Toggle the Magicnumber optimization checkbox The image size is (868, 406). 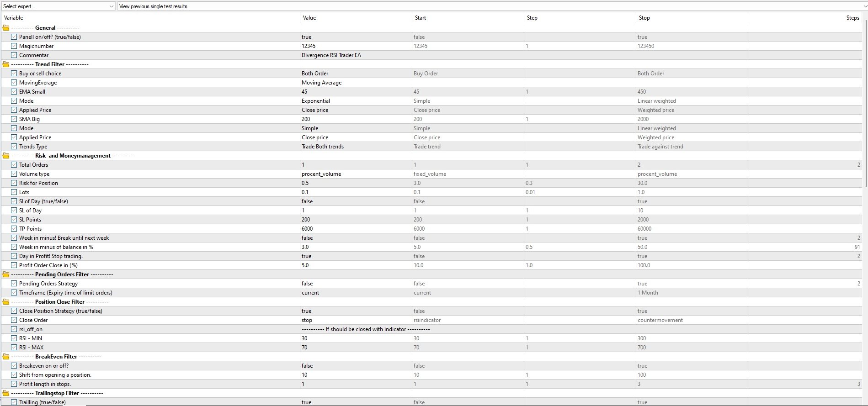coord(14,46)
